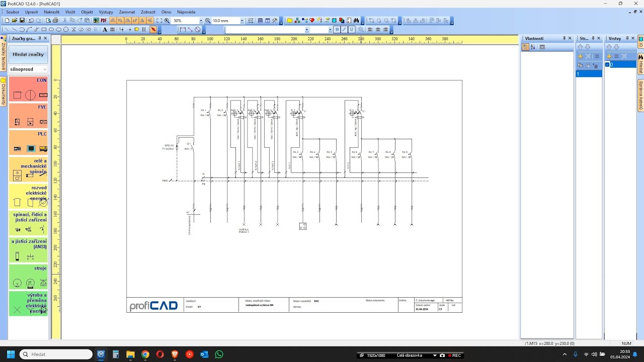Toggle italic text formatting
Viewport: 644px width, 362px height.
[344, 29]
